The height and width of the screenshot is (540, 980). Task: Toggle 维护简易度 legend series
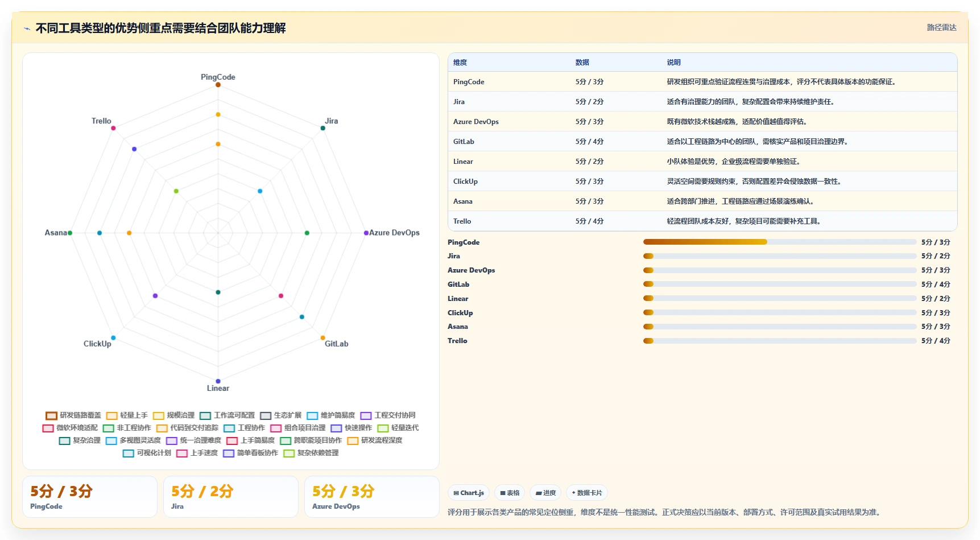(x=331, y=415)
